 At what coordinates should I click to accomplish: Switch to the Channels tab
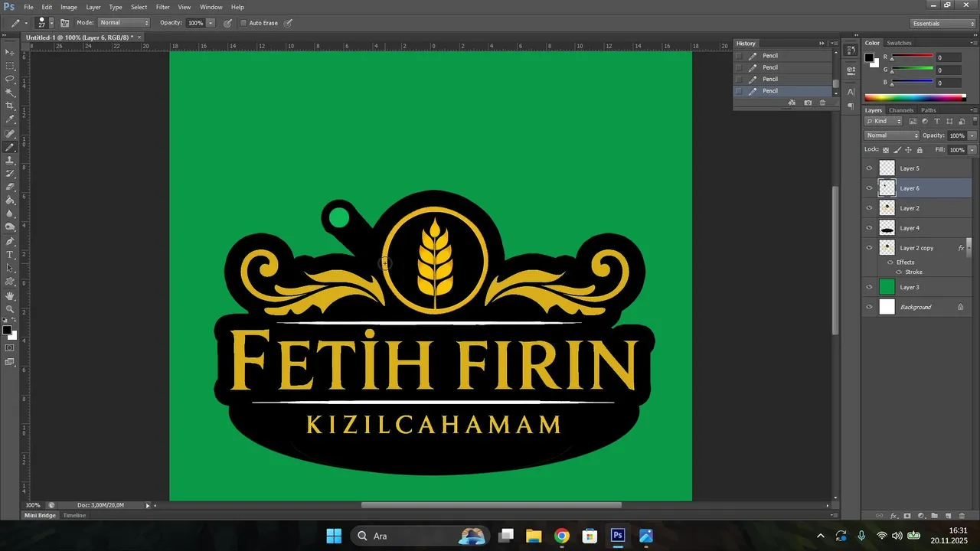click(x=901, y=110)
